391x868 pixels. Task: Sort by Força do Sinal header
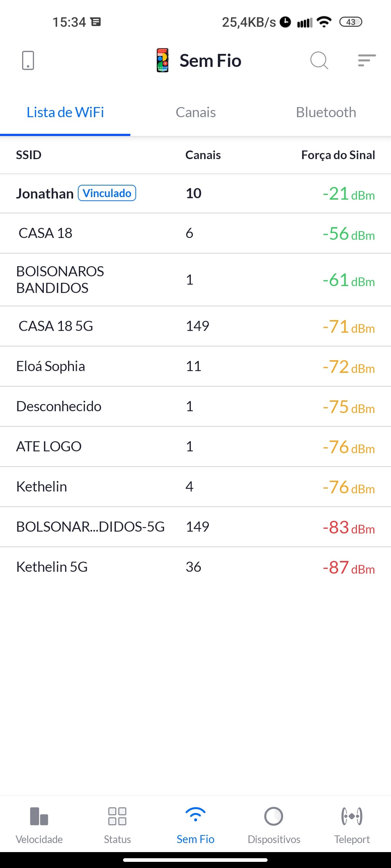338,155
